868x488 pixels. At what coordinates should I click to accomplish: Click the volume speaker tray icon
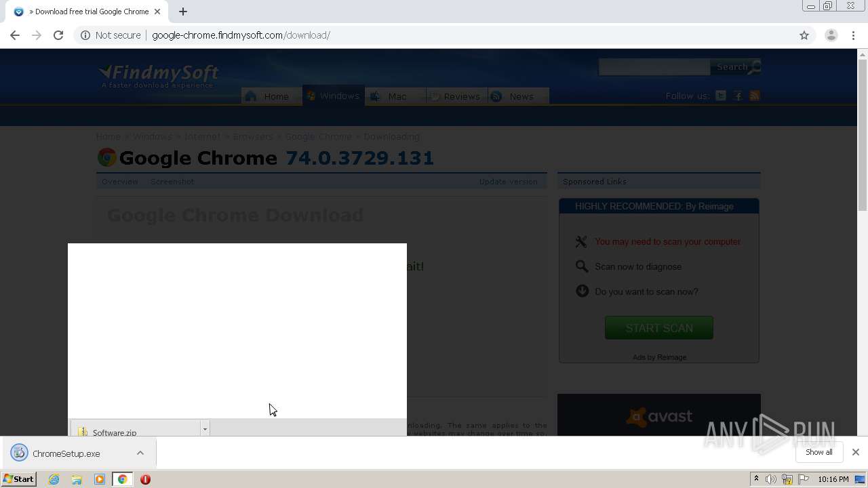(771, 479)
